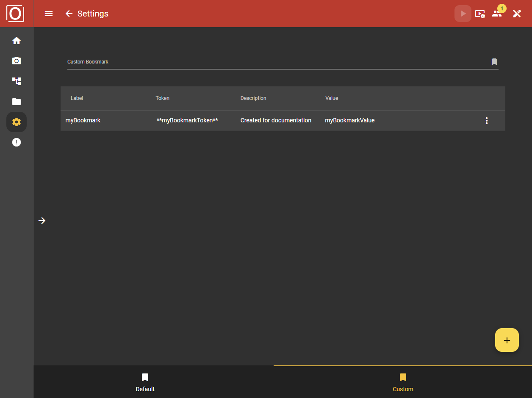Select the workflow tree icon in sidebar
The height and width of the screenshot is (398, 532).
pyautogui.click(x=16, y=81)
